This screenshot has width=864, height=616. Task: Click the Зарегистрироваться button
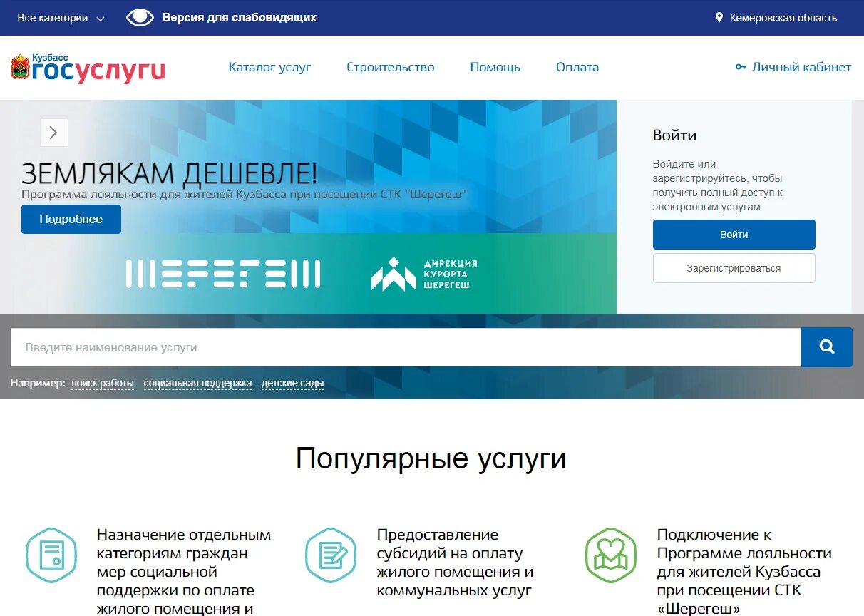[x=734, y=268]
